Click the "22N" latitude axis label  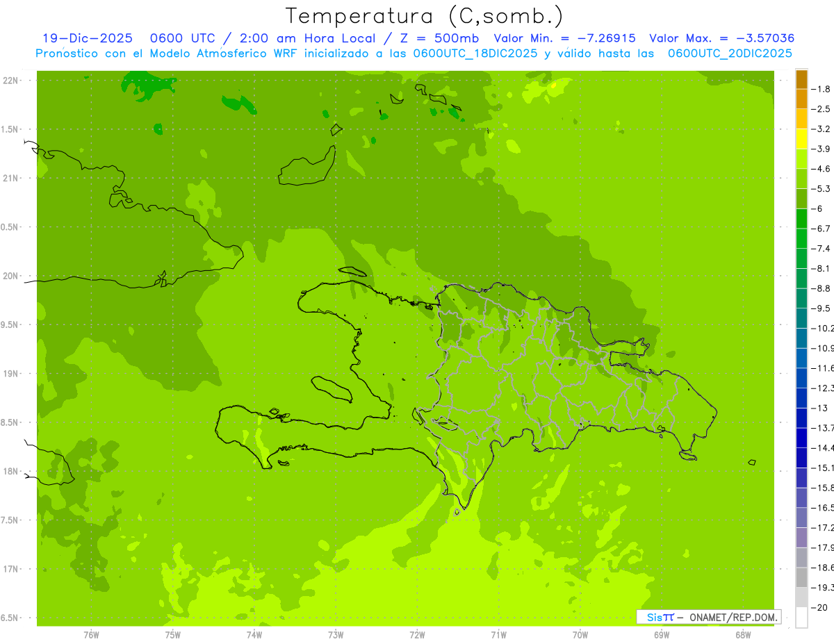[12, 80]
